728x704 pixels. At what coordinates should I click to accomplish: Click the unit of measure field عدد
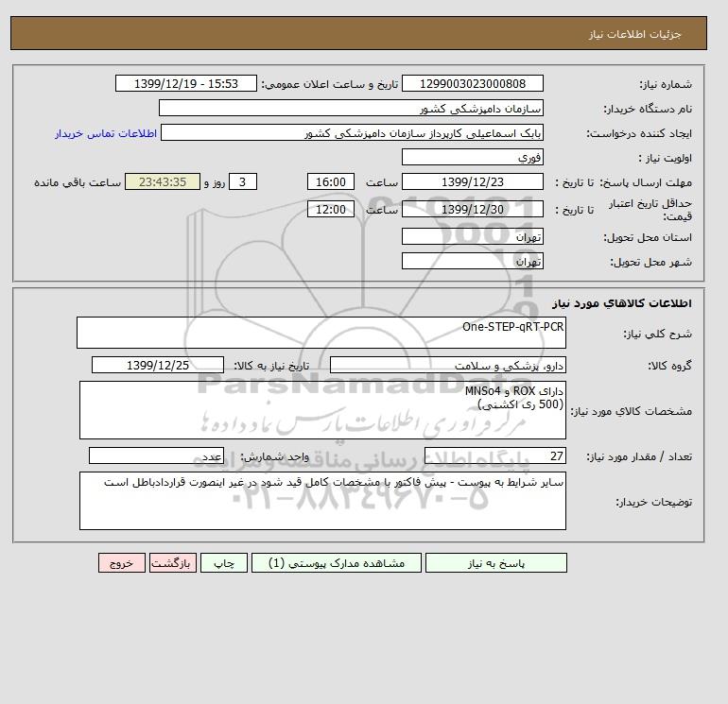point(156,456)
